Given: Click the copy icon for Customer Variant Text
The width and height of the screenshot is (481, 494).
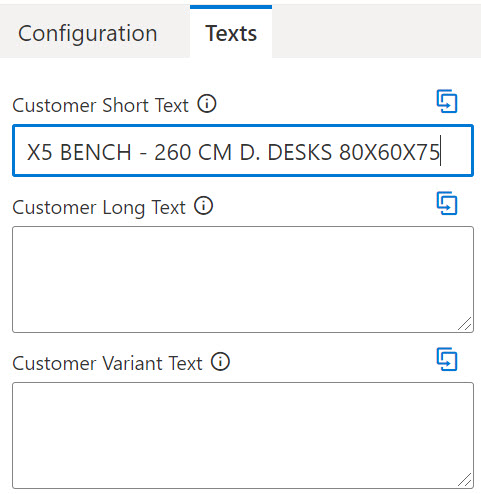Looking at the screenshot, I should pyautogui.click(x=447, y=359).
